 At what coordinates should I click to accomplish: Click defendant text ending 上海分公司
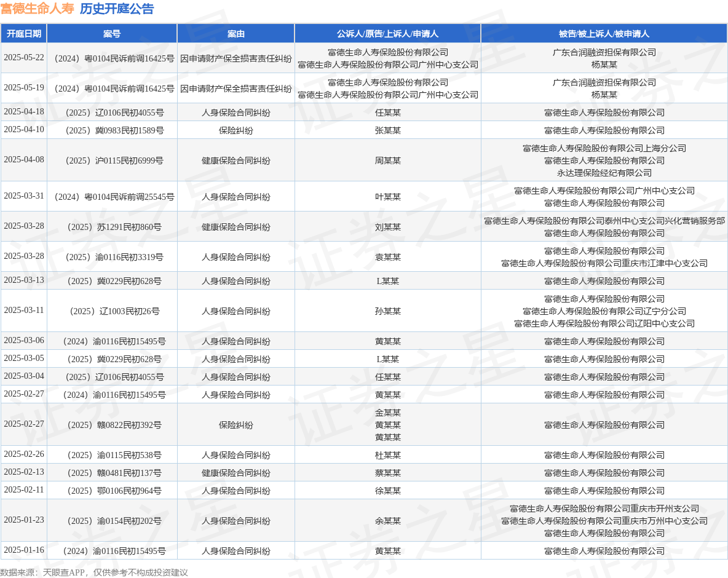pyautogui.click(x=604, y=149)
